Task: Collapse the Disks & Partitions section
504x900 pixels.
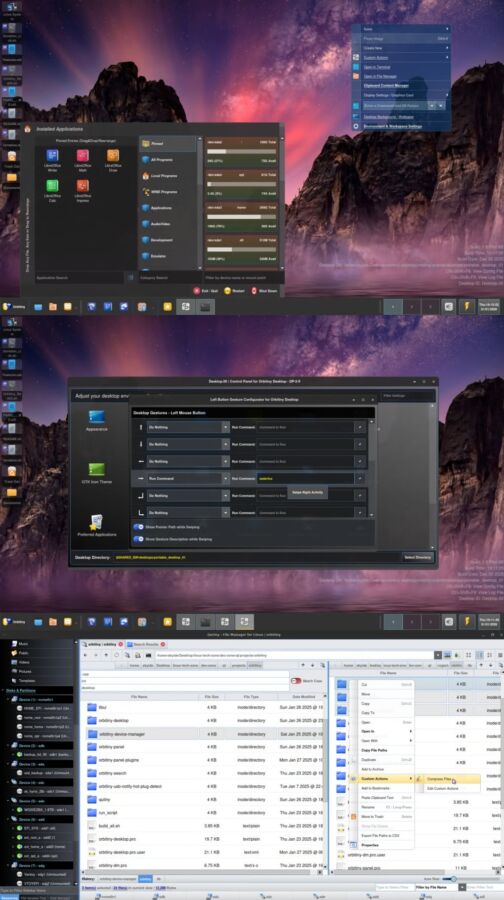Action: click(3, 690)
